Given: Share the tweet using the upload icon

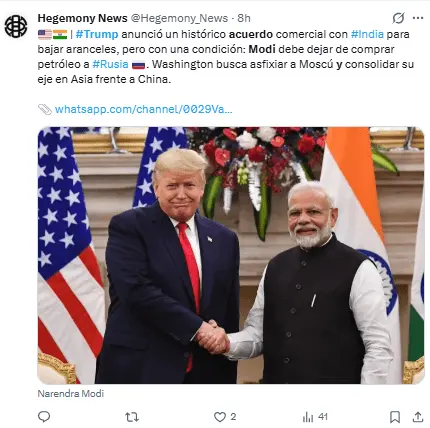Looking at the screenshot, I should click(418, 417).
